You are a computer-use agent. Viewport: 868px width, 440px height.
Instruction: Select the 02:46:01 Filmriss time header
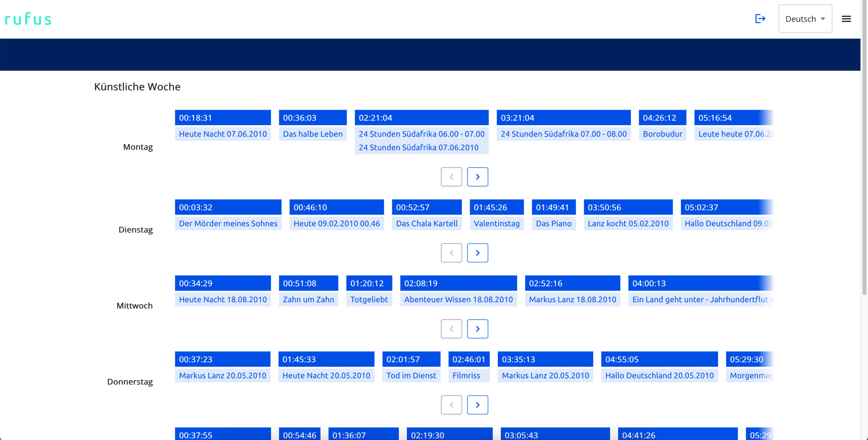point(469,359)
